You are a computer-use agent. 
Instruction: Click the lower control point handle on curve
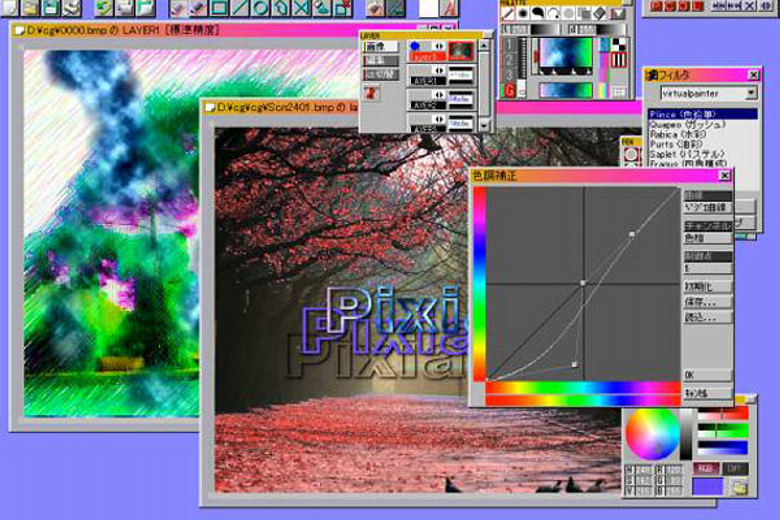pyautogui.click(x=575, y=365)
